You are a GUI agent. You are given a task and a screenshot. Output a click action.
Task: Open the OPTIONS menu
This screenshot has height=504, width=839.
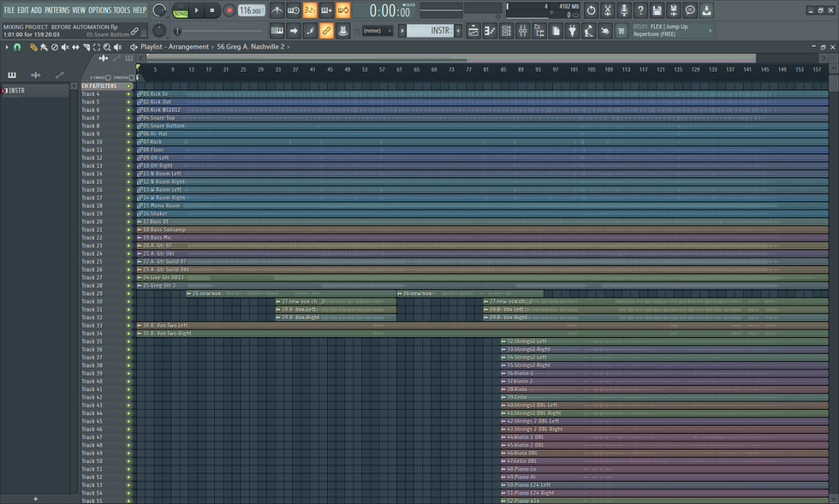(99, 9)
